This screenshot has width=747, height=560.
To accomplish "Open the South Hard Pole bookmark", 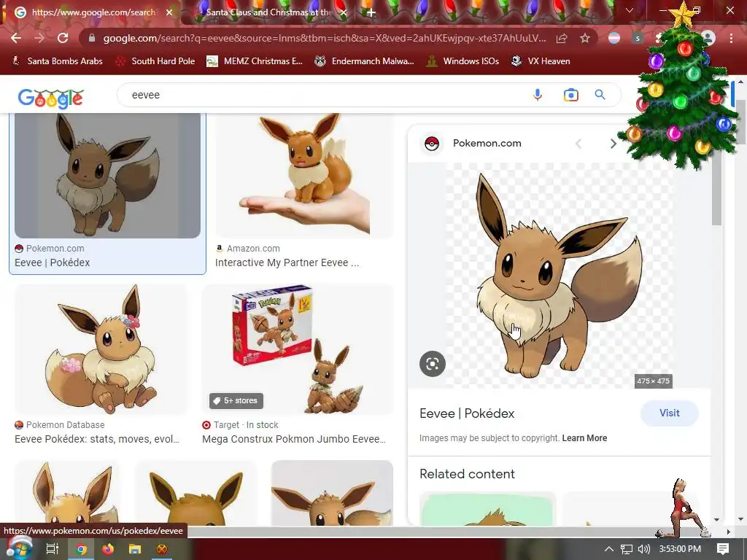I will point(156,61).
